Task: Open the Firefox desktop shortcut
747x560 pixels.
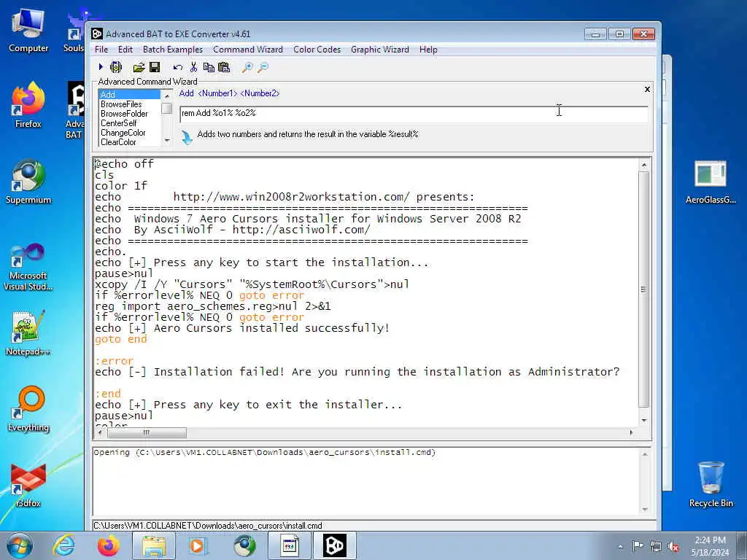Action: pyautogui.click(x=28, y=105)
